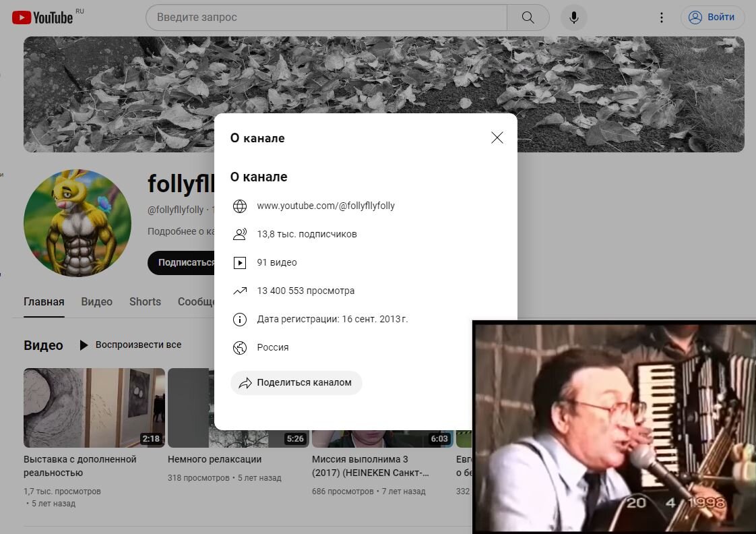756x534 pixels.
Task: Click the views trending arrow icon
Action: tap(240, 291)
